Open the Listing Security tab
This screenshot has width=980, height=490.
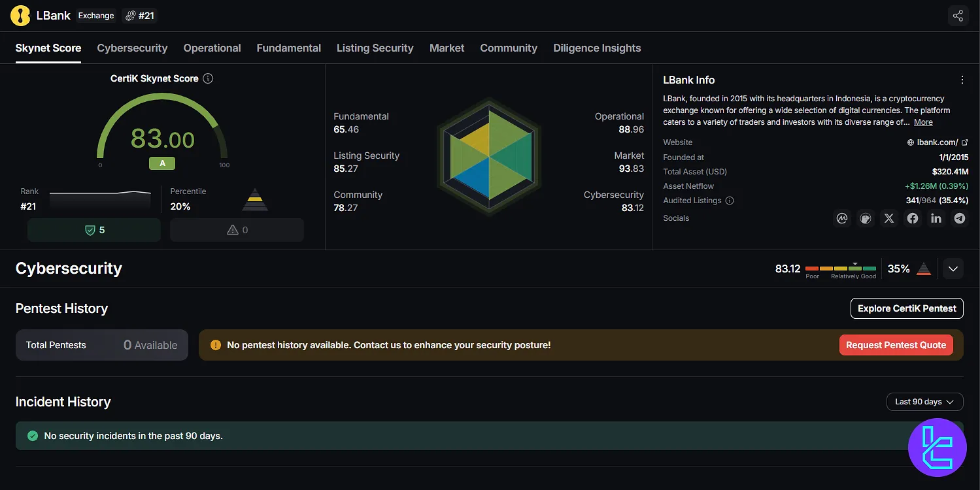[375, 48]
